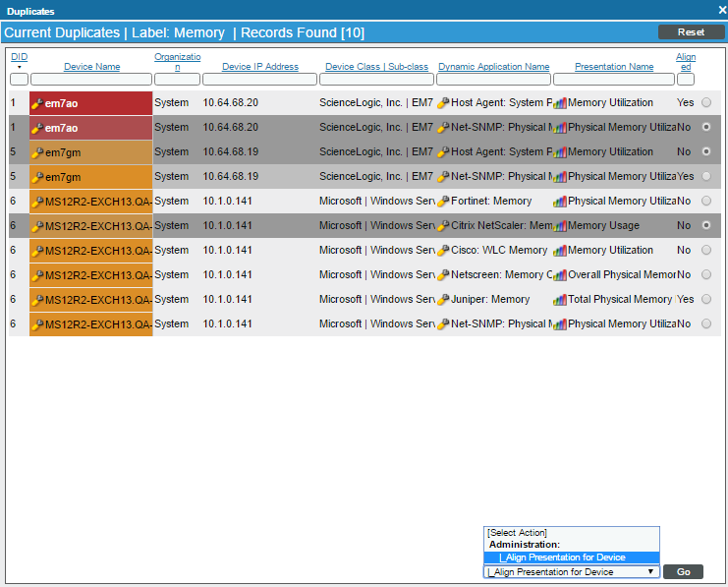The height and width of the screenshot is (587, 728).
Task: Focus the Device Name filter field
Action: 91,79
